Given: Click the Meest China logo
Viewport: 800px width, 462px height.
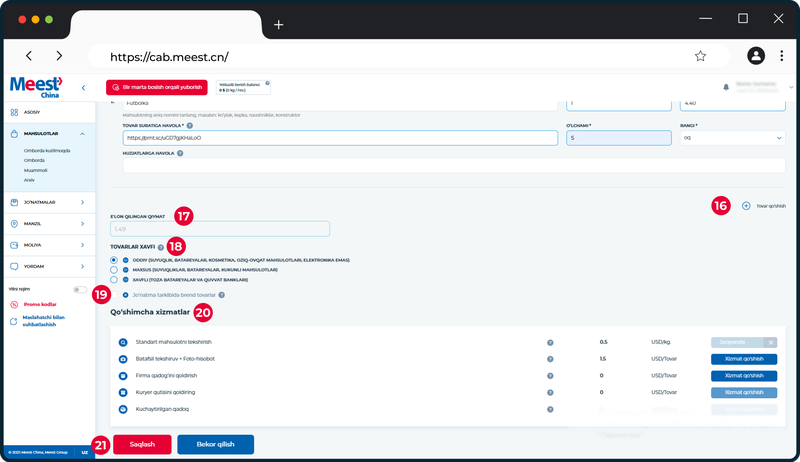Looking at the screenshot, I should [36, 87].
